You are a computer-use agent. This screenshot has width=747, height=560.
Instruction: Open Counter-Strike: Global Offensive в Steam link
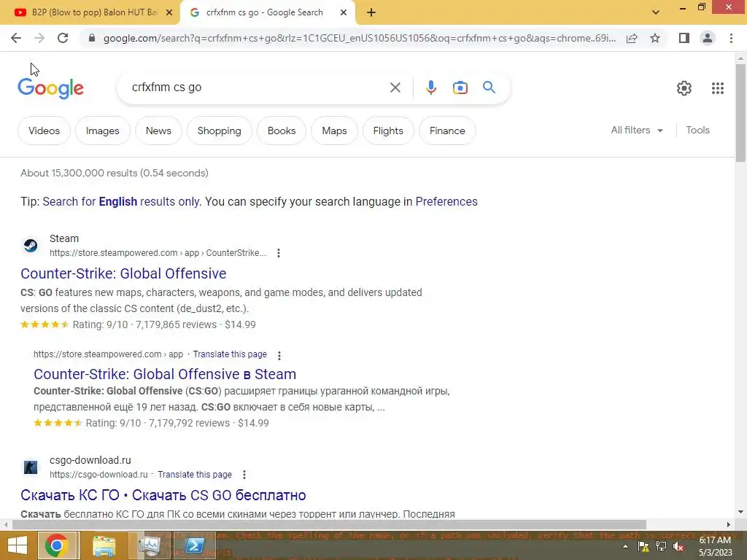click(165, 374)
